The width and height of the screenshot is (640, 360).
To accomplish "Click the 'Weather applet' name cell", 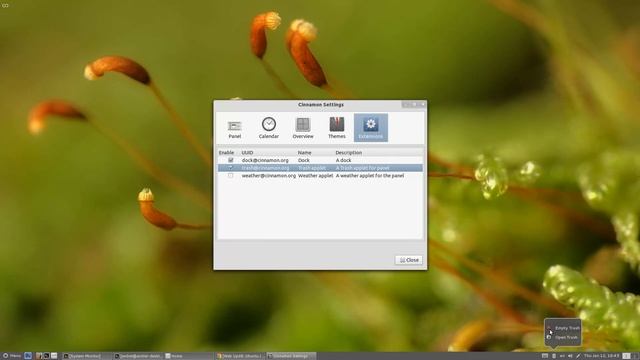I will click(x=316, y=176).
